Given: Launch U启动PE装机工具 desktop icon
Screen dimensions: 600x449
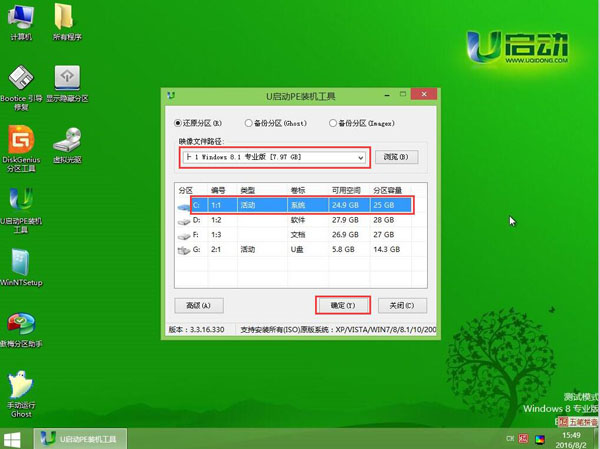Looking at the screenshot, I should point(21,211).
